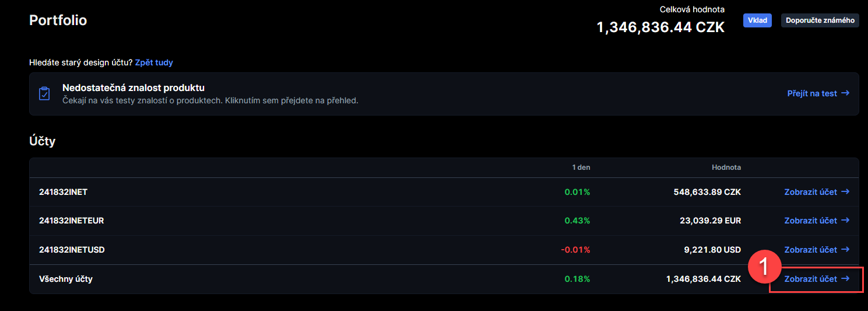Open Zobrazit účet for Všechny účty
Screen dimensions: 868x311
(x=816, y=279)
